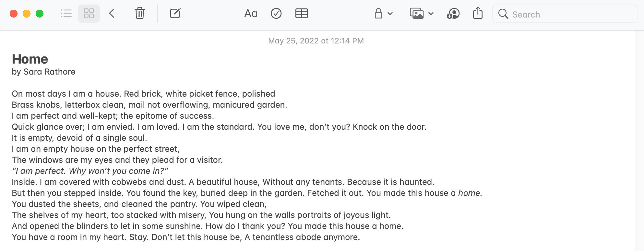The height and width of the screenshot is (251, 644).
Task: Click the lock note icon
Action: click(378, 14)
